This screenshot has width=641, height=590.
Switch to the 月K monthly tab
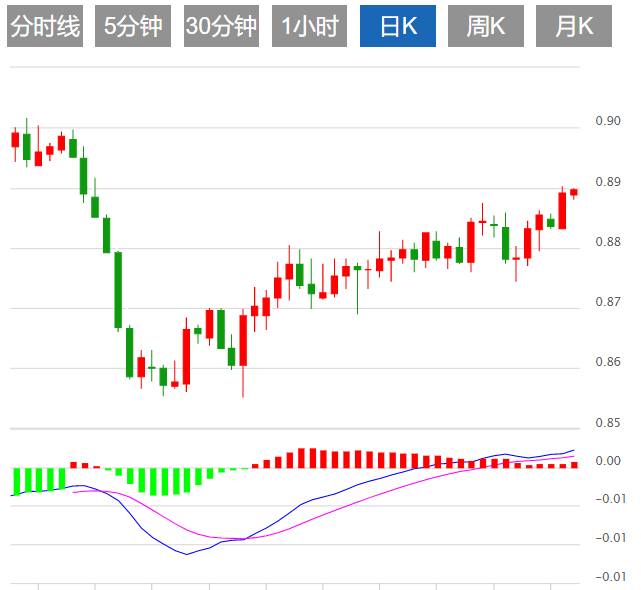coord(574,26)
